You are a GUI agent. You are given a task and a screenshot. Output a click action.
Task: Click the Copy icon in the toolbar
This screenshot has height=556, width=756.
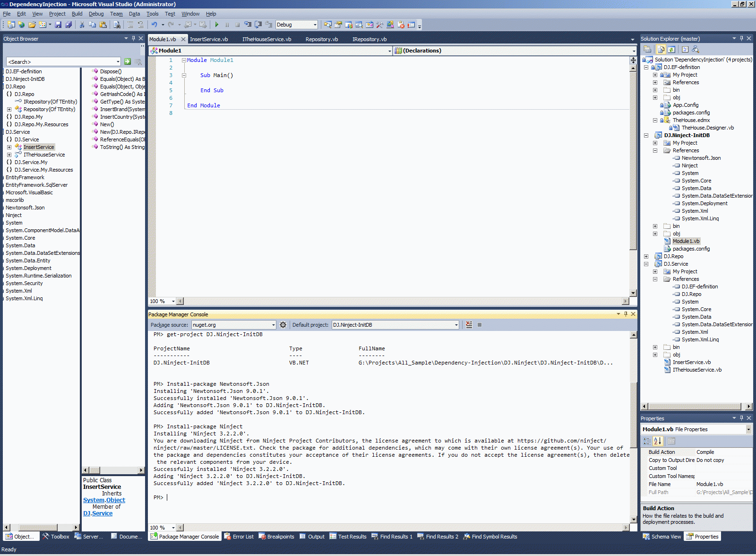pos(92,25)
